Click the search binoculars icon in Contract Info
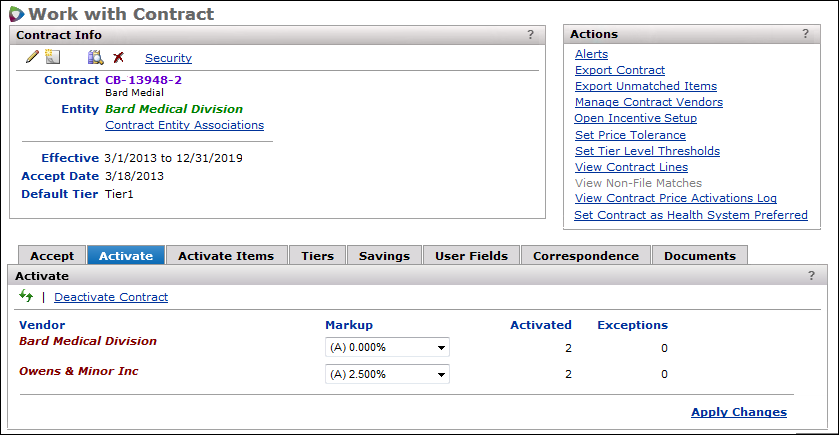Viewport: 839px width, 435px height. (96, 57)
